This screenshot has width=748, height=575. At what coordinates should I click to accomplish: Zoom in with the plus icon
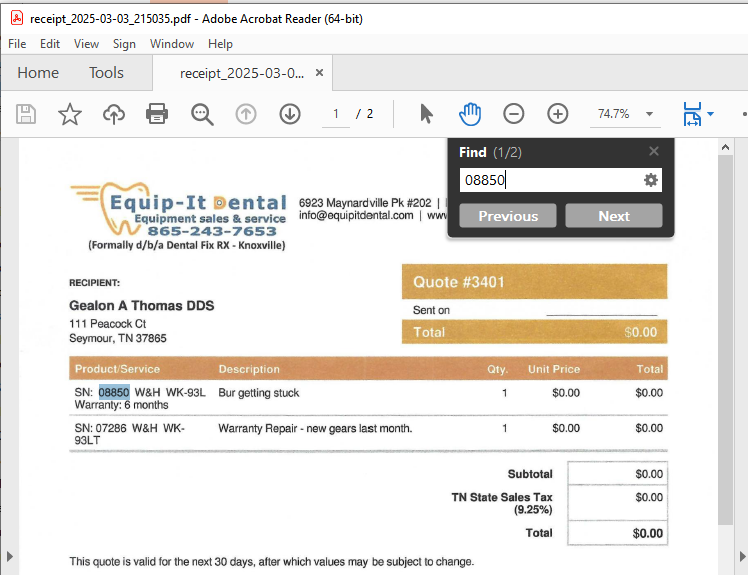point(558,114)
